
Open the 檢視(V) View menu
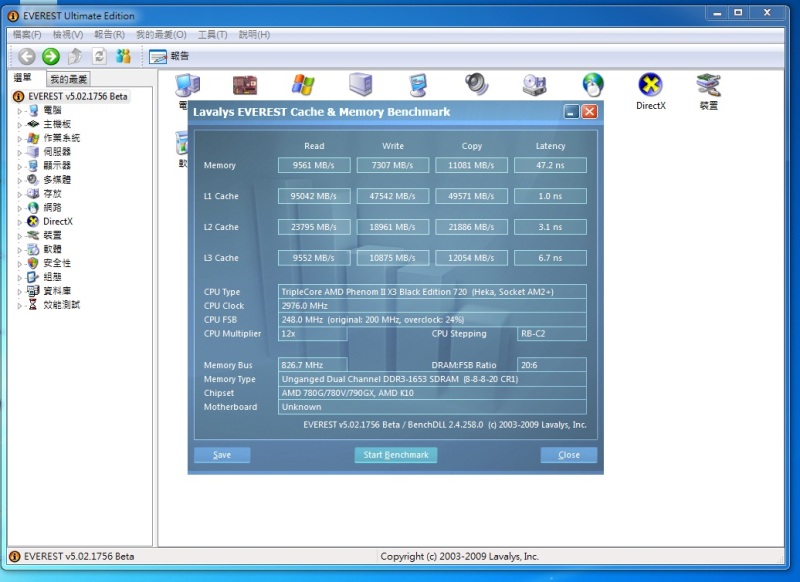[68, 35]
